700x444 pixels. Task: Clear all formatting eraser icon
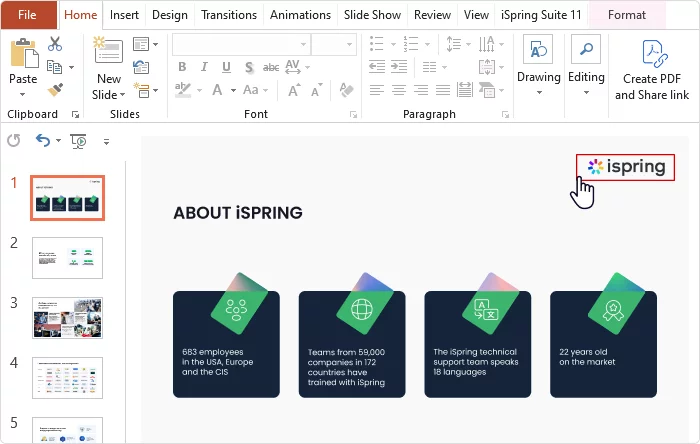[346, 91]
